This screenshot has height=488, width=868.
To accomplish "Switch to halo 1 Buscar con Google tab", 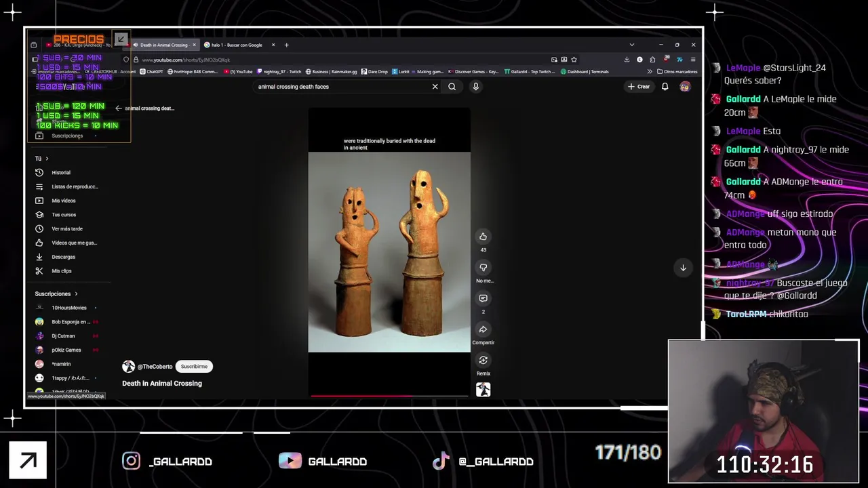I will point(236,45).
